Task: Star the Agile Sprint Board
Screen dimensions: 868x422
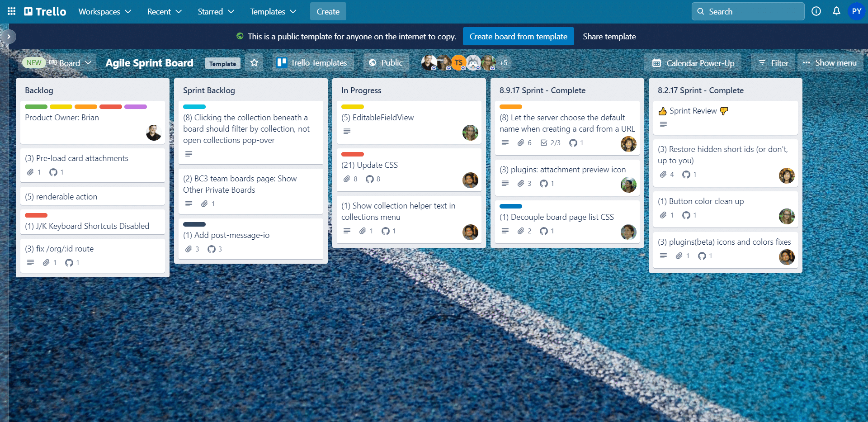Action: click(255, 63)
